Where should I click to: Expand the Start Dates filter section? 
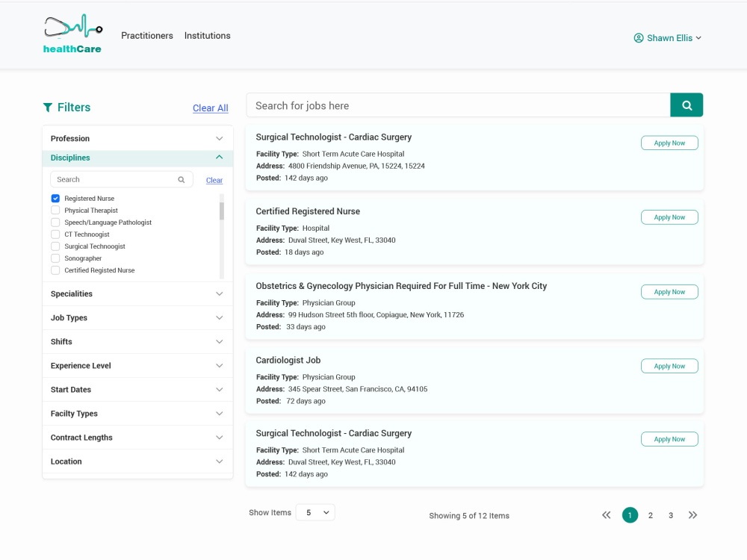point(137,390)
